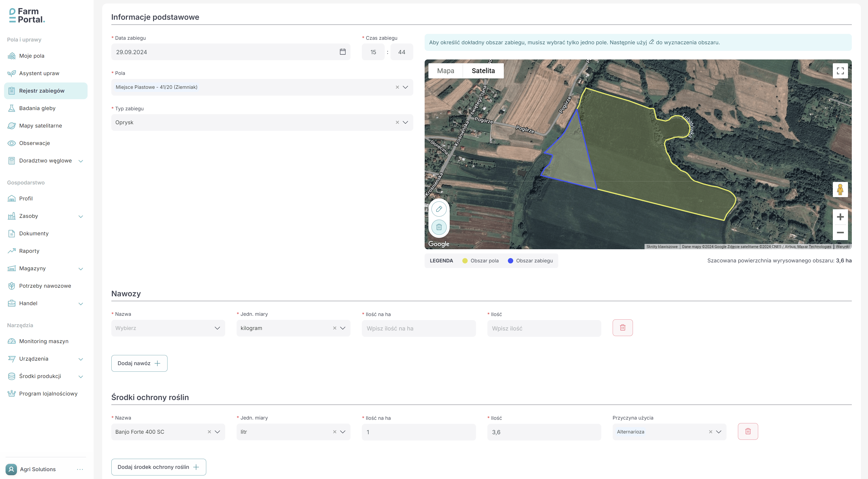The image size is (868, 479).
Task: Zoom in on the map
Action: 840,217
